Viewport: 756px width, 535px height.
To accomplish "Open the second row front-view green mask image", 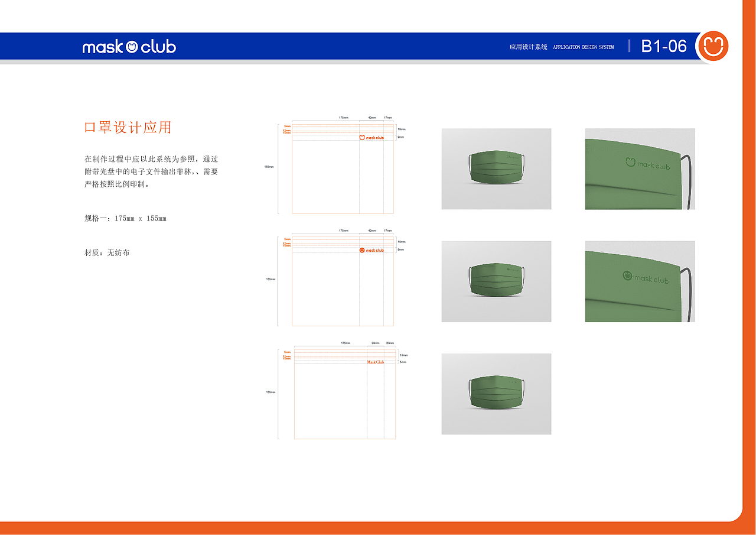I will click(496, 281).
